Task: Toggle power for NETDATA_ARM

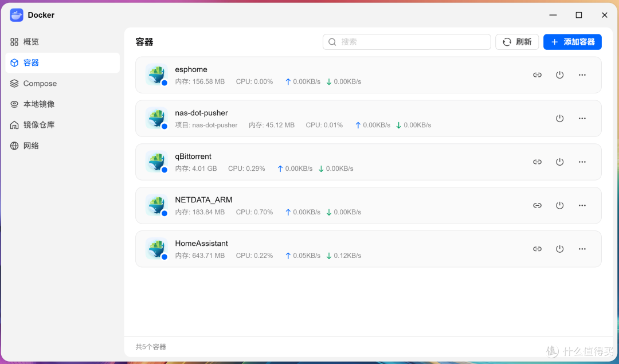Action: (560, 205)
